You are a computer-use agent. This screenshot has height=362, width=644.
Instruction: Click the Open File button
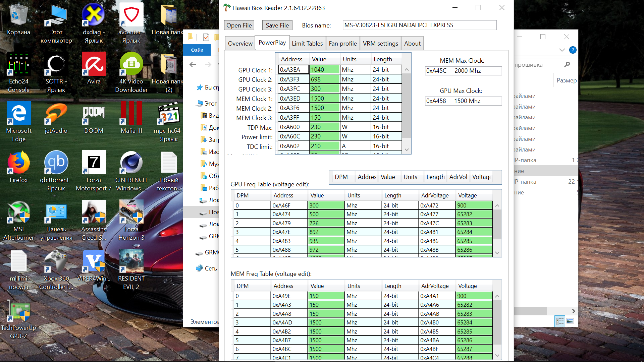coord(239,25)
